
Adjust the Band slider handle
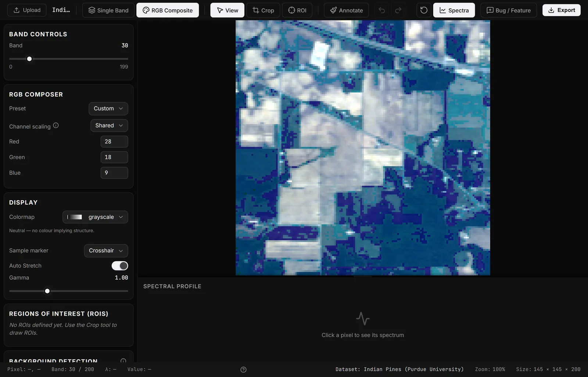[x=29, y=59]
